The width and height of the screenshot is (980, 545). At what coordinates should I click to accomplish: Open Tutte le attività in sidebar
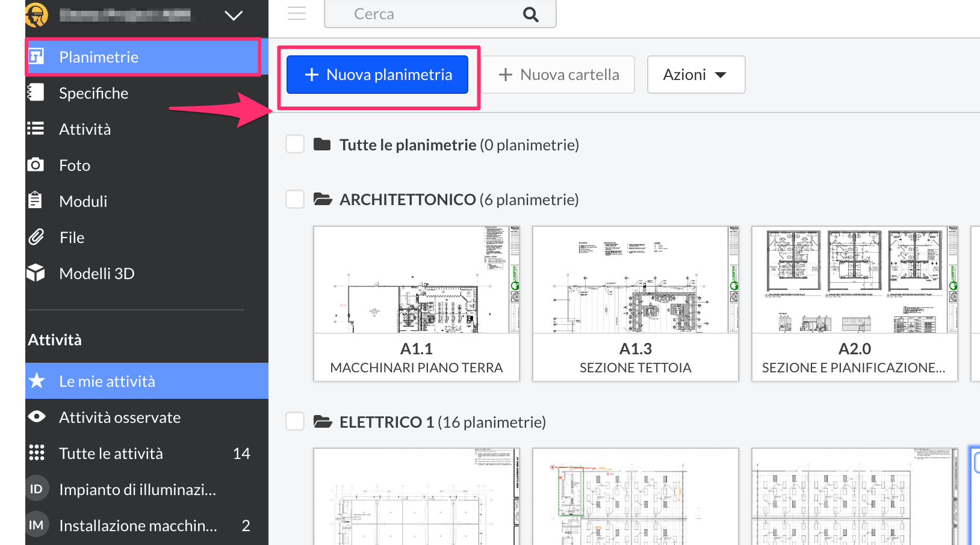click(111, 454)
